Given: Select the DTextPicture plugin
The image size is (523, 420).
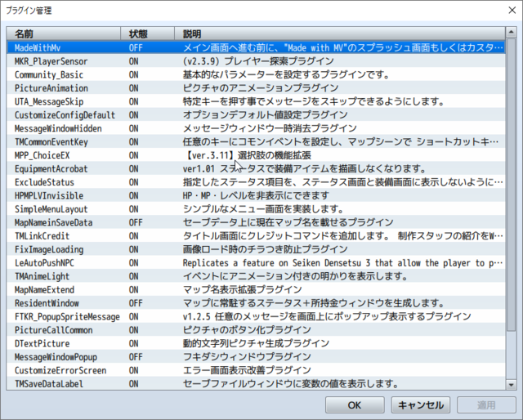Looking at the screenshot, I should 256,344.
